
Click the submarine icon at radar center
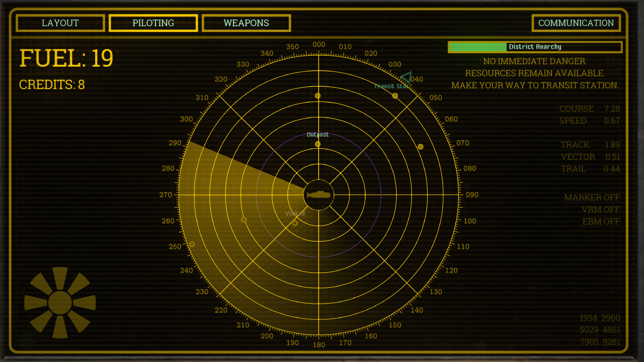[319, 195]
